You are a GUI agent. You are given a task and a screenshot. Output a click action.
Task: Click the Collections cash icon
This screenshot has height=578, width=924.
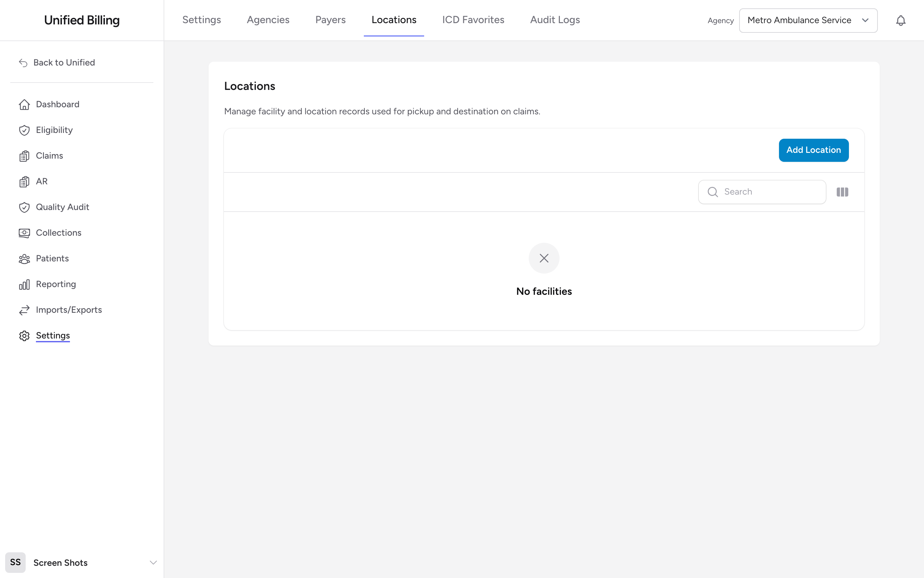(24, 233)
